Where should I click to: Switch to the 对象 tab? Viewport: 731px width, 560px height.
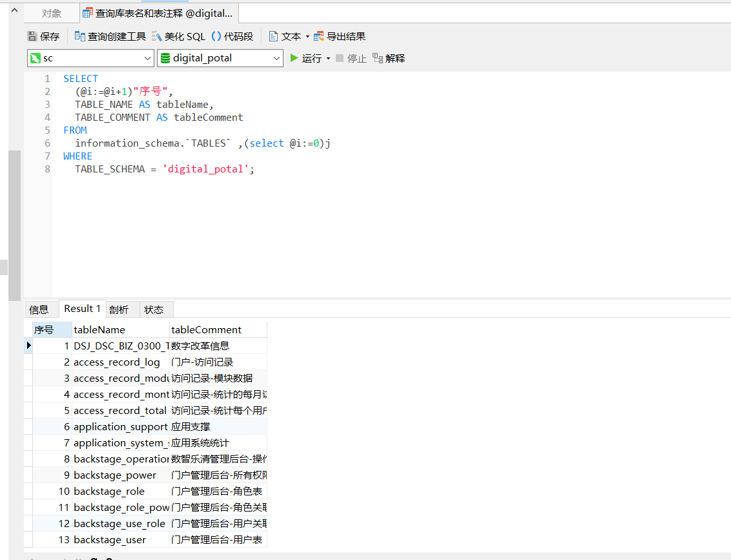point(50,12)
